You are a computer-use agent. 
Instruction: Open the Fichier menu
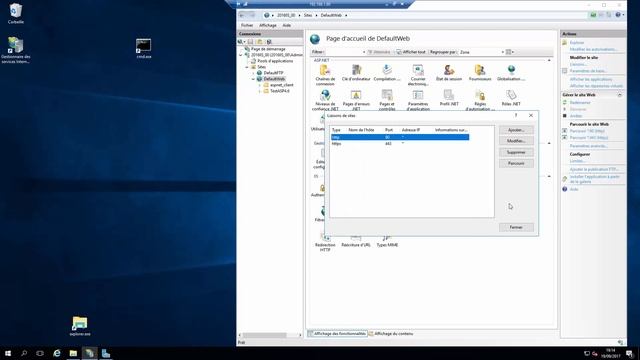point(247,25)
